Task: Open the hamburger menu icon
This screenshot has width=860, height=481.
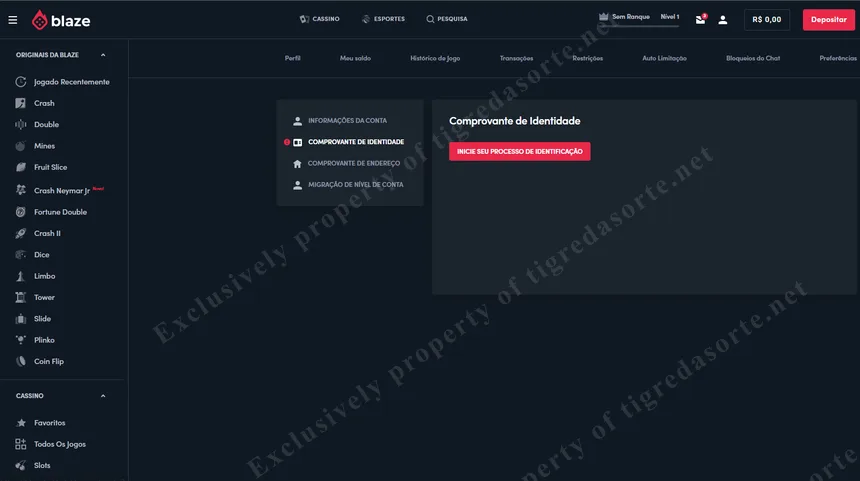Action: tap(13, 20)
